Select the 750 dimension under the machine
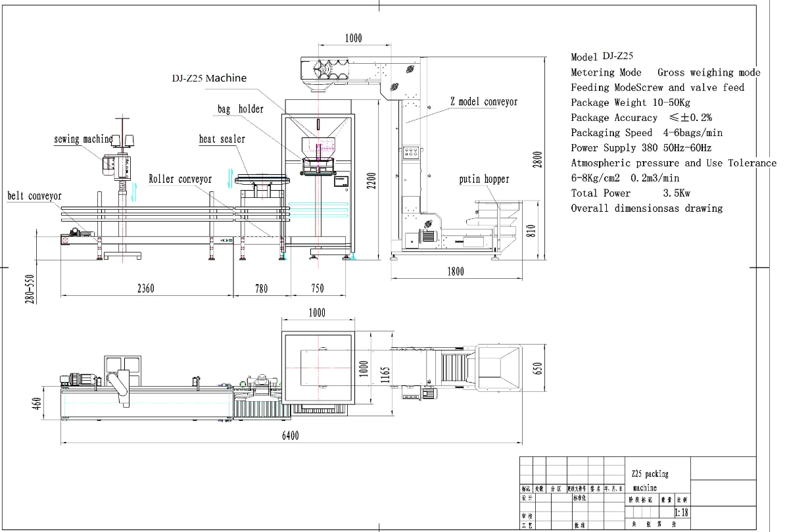The image size is (787, 532). click(x=318, y=288)
